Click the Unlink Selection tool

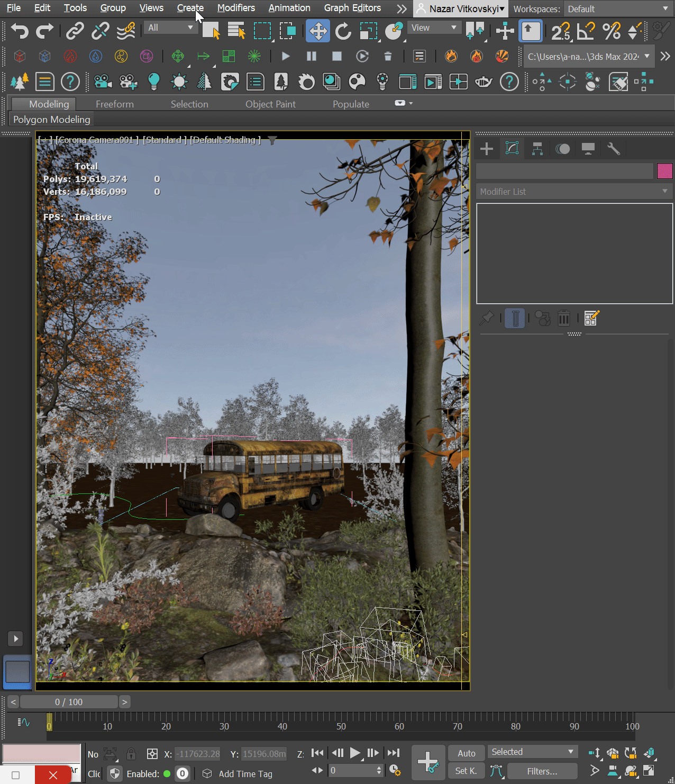point(100,31)
